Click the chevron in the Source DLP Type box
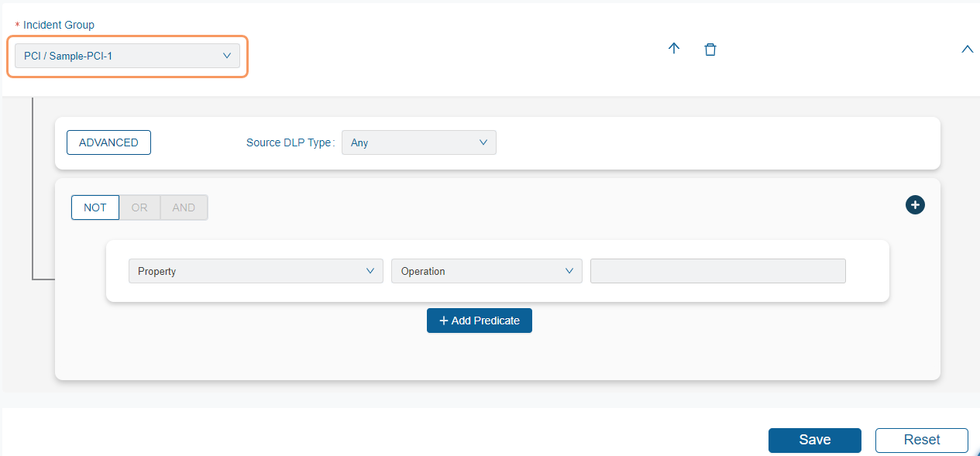This screenshot has height=456, width=980. (x=483, y=142)
